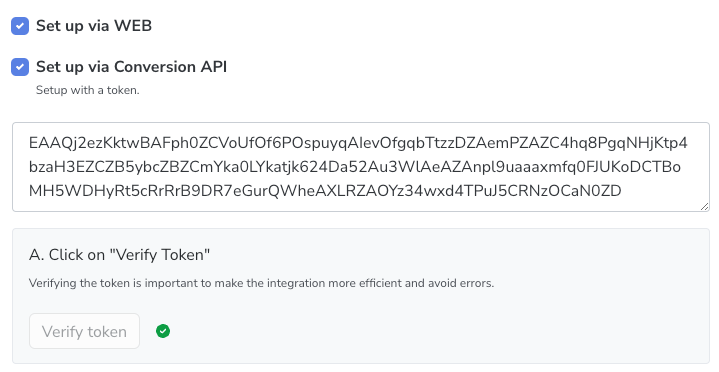719x372 pixels.
Task: Click the "Set up via WEB" label text
Action: click(94, 26)
